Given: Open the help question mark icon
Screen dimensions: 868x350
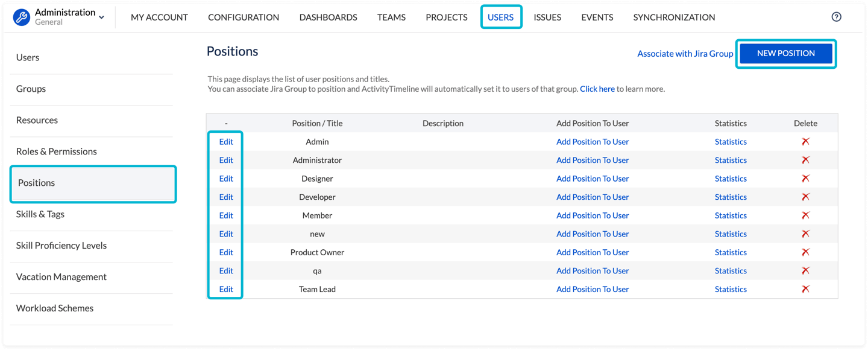Looking at the screenshot, I should pos(836,17).
